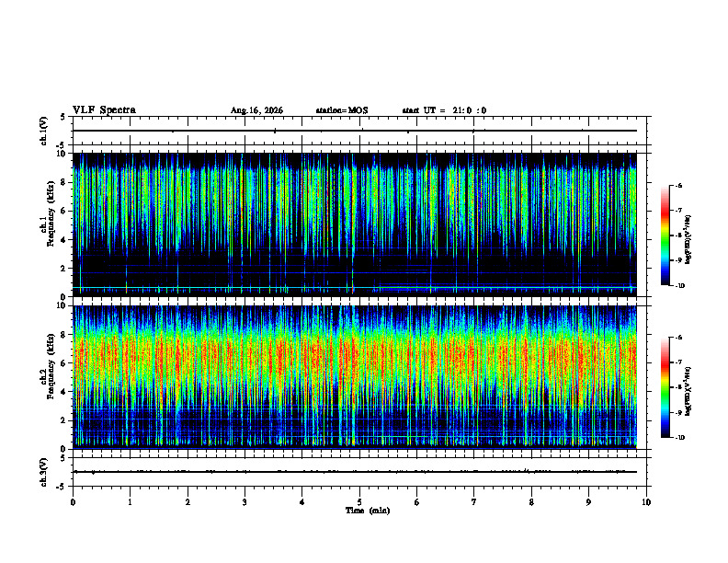Click the ch.2 spectrogram panel

click(x=355, y=377)
